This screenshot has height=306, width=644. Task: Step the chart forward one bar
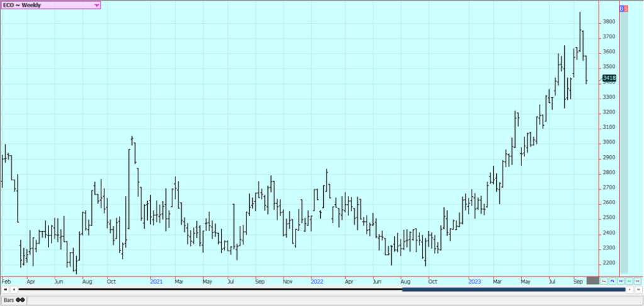[x=630, y=290]
